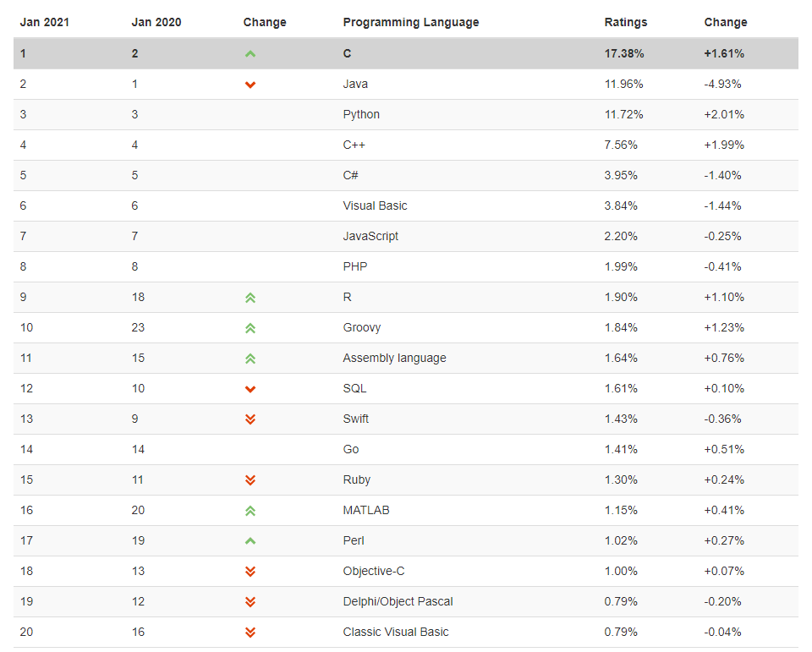This screenshot has width=812, height=652.
Task: Click double green arrows in Groovy row
Action: pyautogui.click(x=250, y=328)
